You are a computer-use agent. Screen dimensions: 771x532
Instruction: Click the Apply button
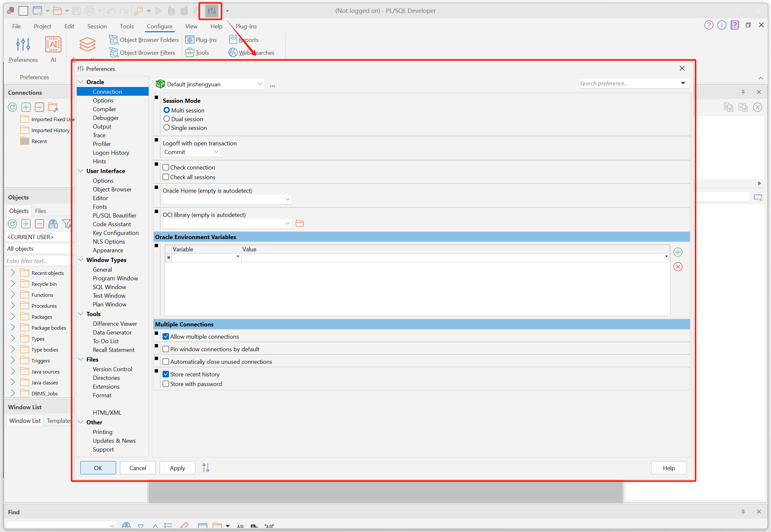[x=177, y=468]
